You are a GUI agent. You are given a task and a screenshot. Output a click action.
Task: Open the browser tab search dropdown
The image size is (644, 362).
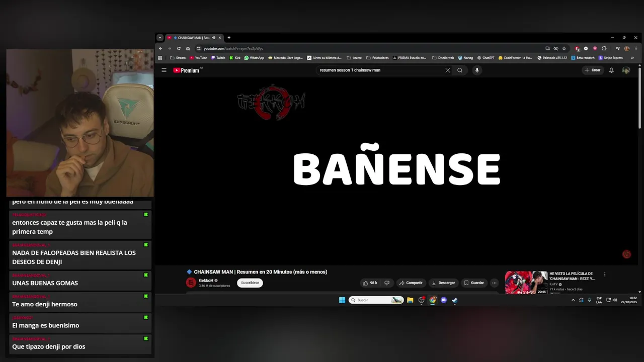(x=160, y=38)
